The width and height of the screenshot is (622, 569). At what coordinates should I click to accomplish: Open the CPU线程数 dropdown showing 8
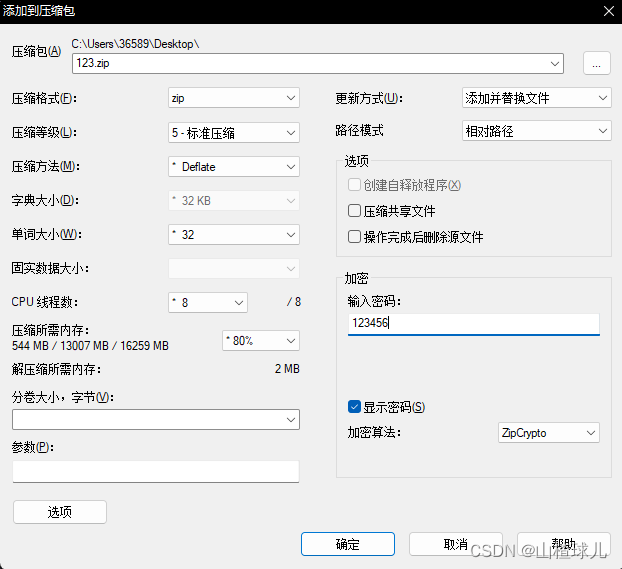click(208, 302)
